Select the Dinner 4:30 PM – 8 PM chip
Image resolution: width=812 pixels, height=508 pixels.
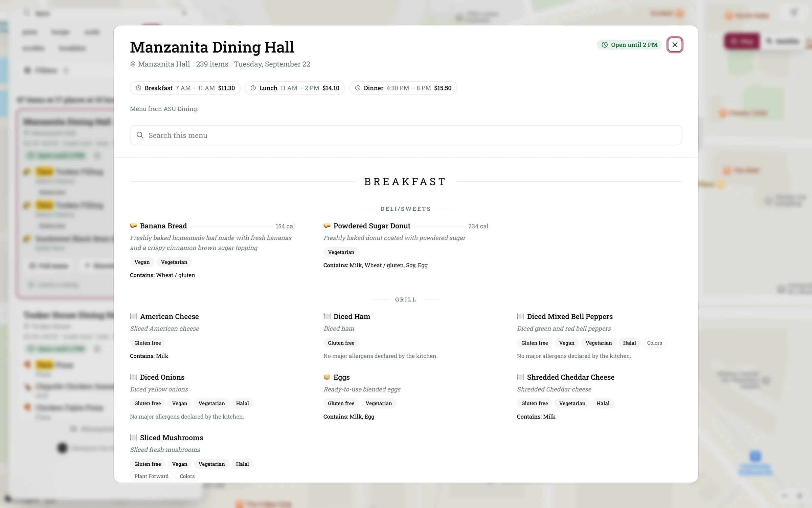(403, 88)
